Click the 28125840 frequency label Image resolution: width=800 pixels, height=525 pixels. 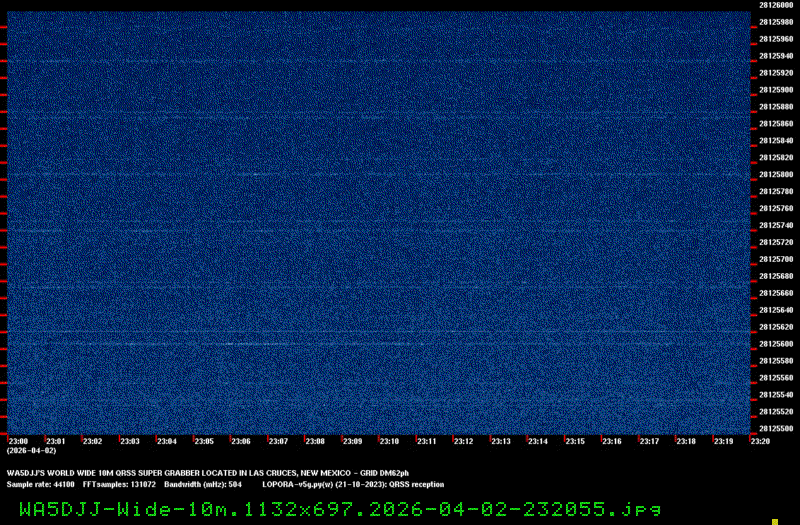click(776, 140)
